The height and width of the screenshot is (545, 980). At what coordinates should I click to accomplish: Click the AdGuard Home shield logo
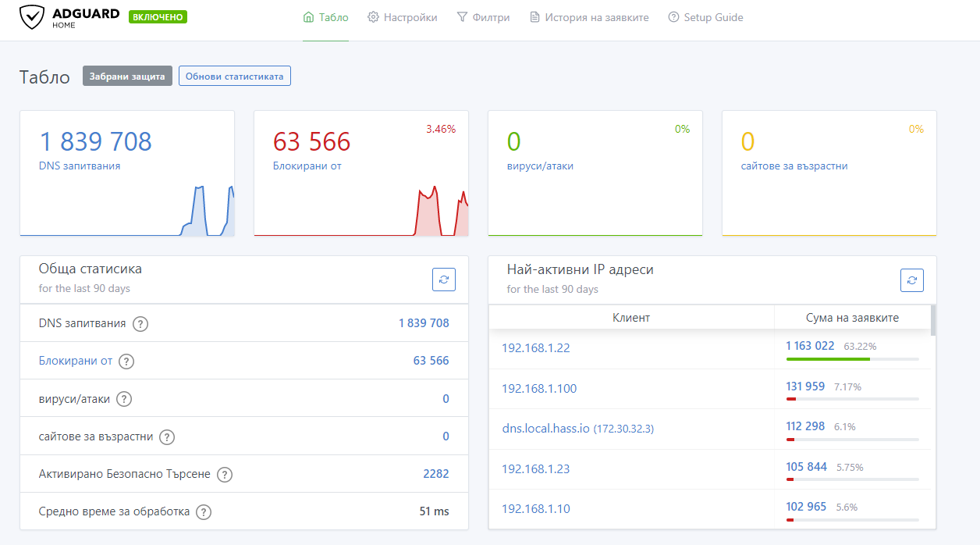[32, 17]
